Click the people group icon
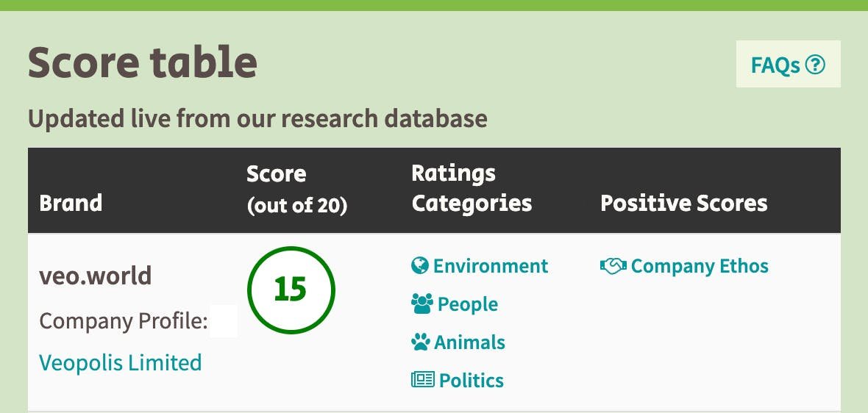The height and width of the screenshot is (413, 868). pyautogui.click(x=421, y=304)
